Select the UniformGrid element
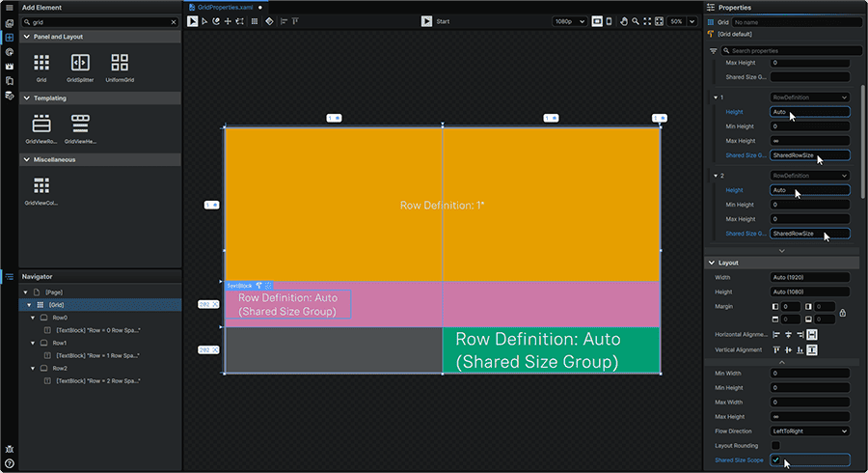Viewport: 868px width, 473px height. coord(120,68)
